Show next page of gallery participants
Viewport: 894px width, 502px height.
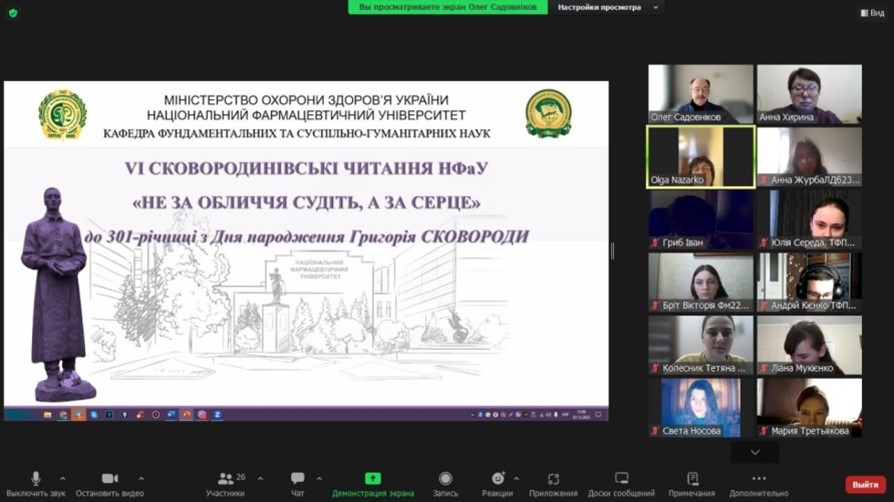click(x=755, y=452)
